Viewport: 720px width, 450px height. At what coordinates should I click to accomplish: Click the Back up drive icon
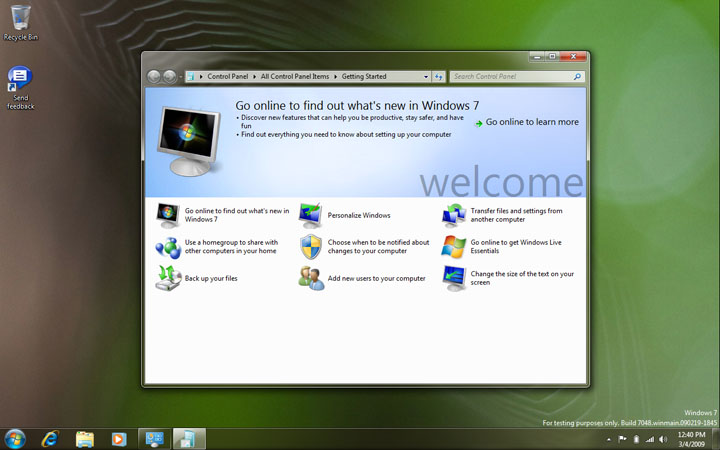point(168,278)
